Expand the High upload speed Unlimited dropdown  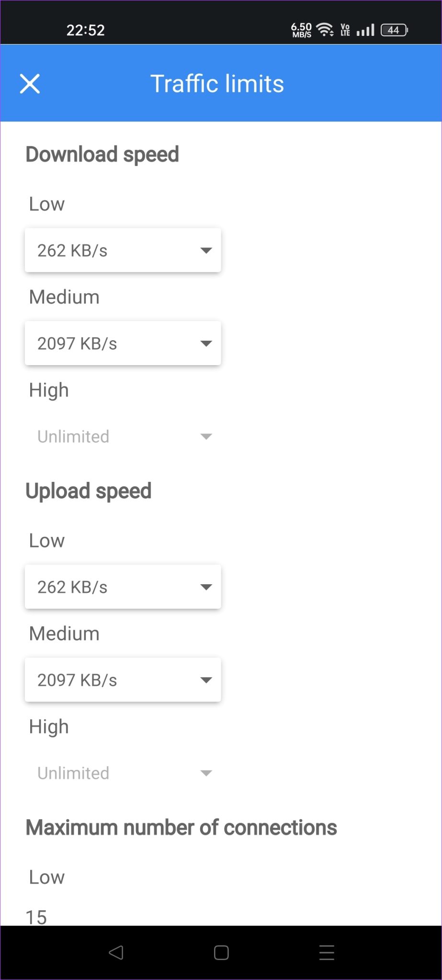[123, 773]
